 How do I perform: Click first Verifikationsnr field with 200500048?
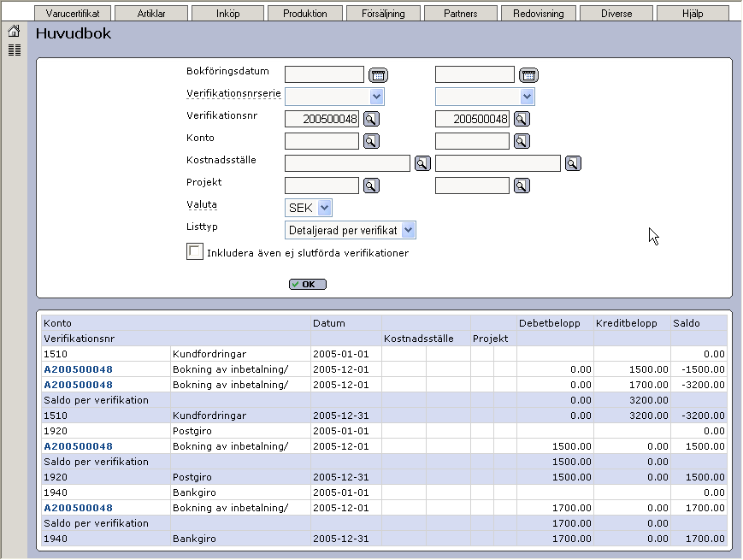click(321, 119)
